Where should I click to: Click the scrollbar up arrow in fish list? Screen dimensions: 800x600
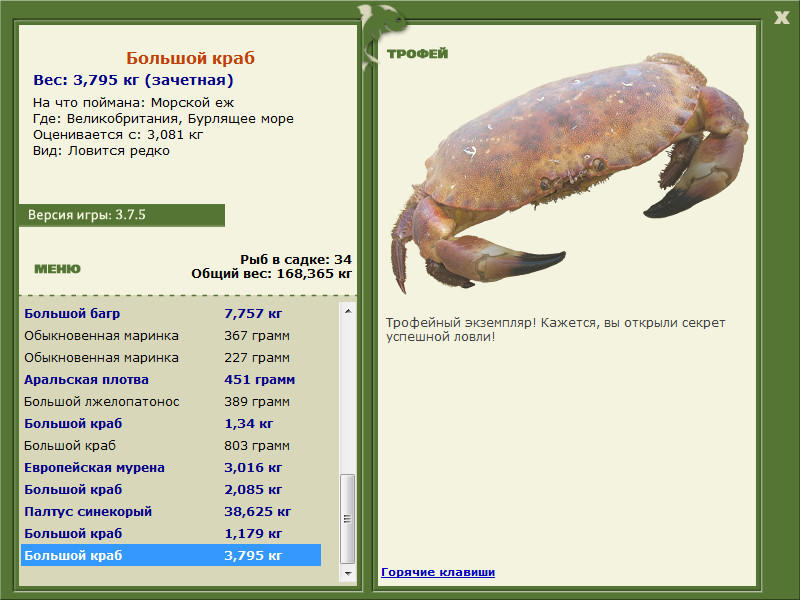(348, 311)
